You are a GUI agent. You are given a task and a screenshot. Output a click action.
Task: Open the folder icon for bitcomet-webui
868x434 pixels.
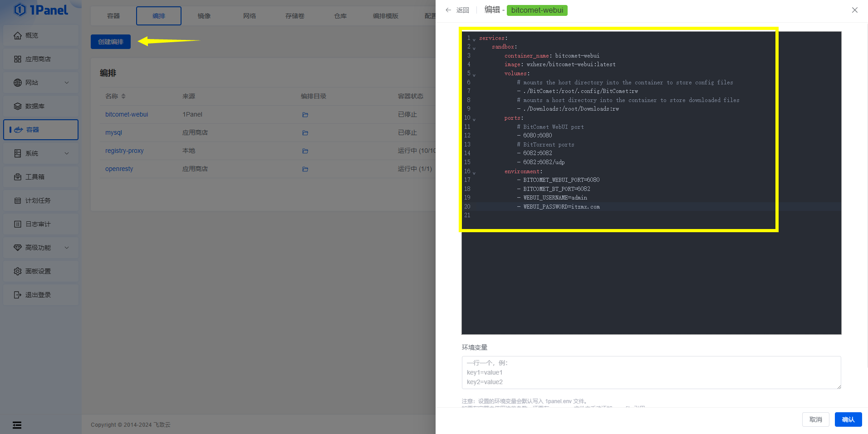tap(305, 115)
